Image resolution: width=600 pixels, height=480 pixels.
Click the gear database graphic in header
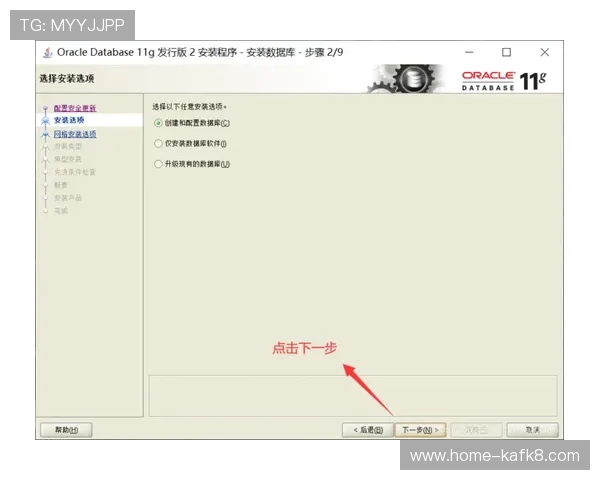407,79
